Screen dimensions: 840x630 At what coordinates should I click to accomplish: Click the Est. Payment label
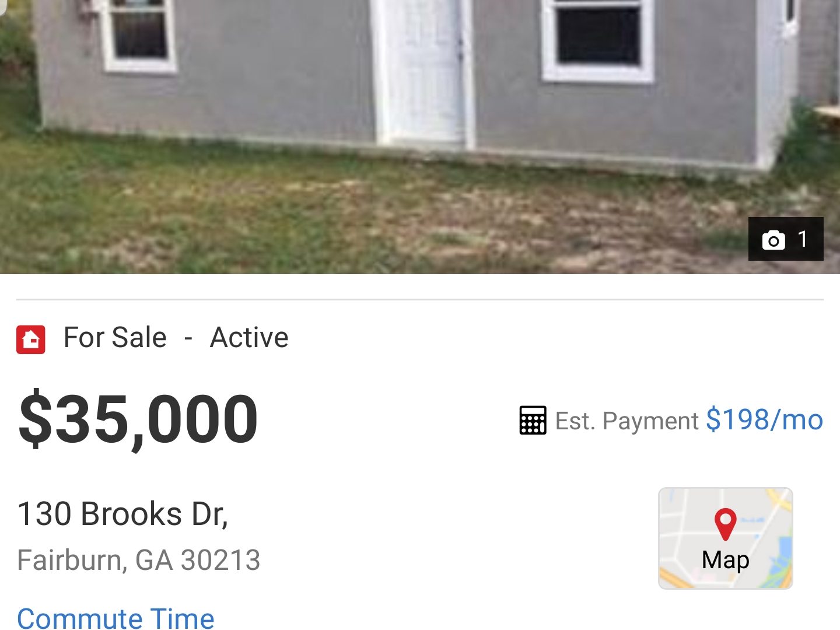626,421
